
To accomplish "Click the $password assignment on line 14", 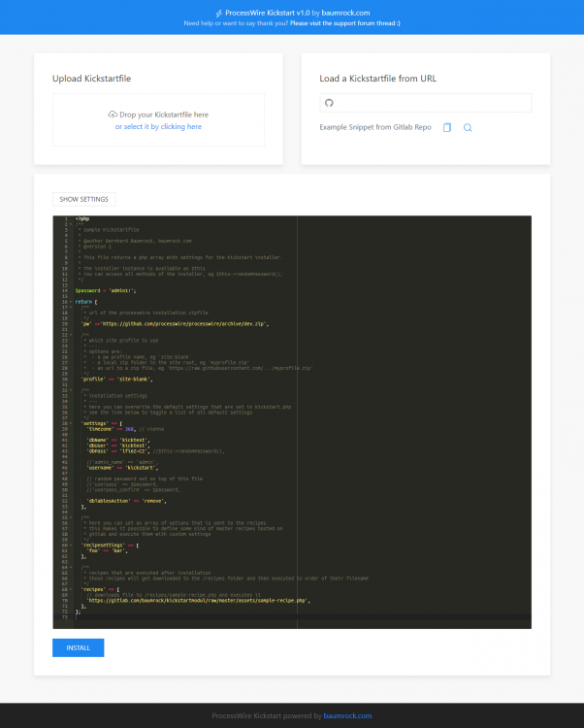I will point(106,290).
